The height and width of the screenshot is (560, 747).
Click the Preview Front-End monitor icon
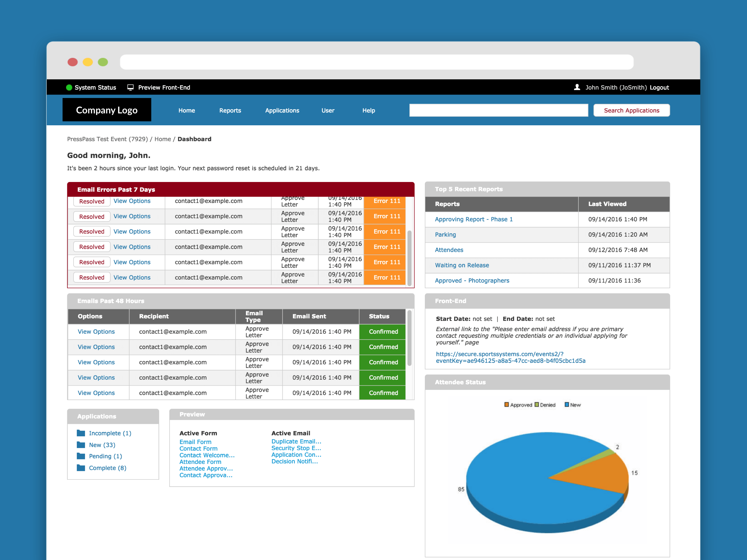[x=130, y=87]
